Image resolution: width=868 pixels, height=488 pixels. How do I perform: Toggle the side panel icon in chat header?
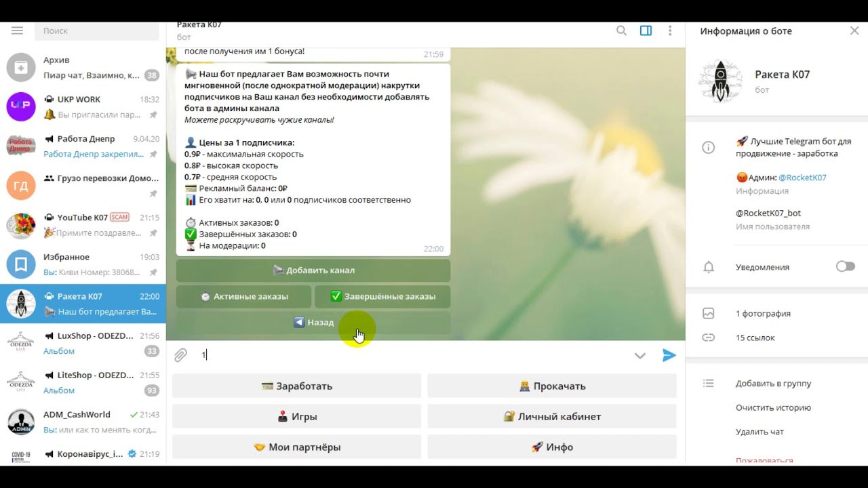tap(646, 30)
